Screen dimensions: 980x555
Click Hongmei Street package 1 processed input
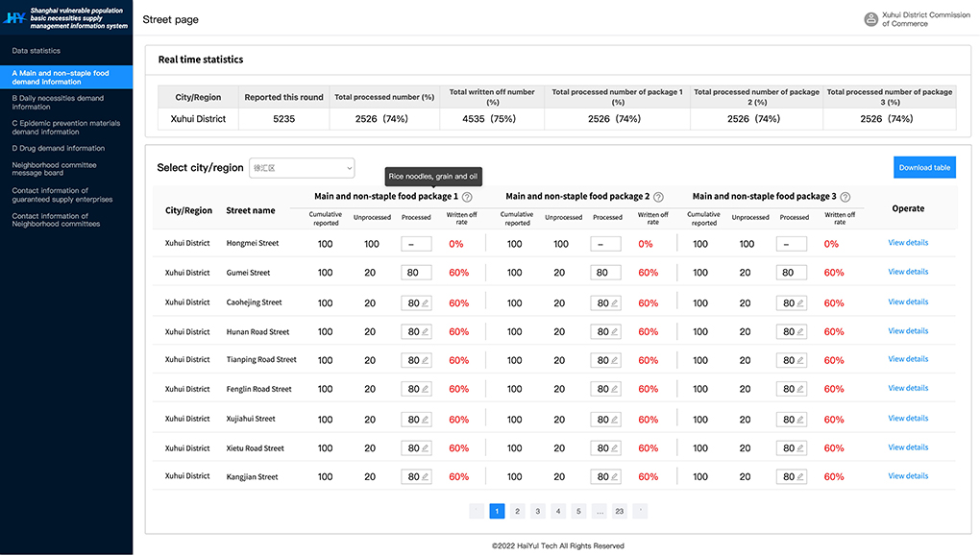coord(416,244)
